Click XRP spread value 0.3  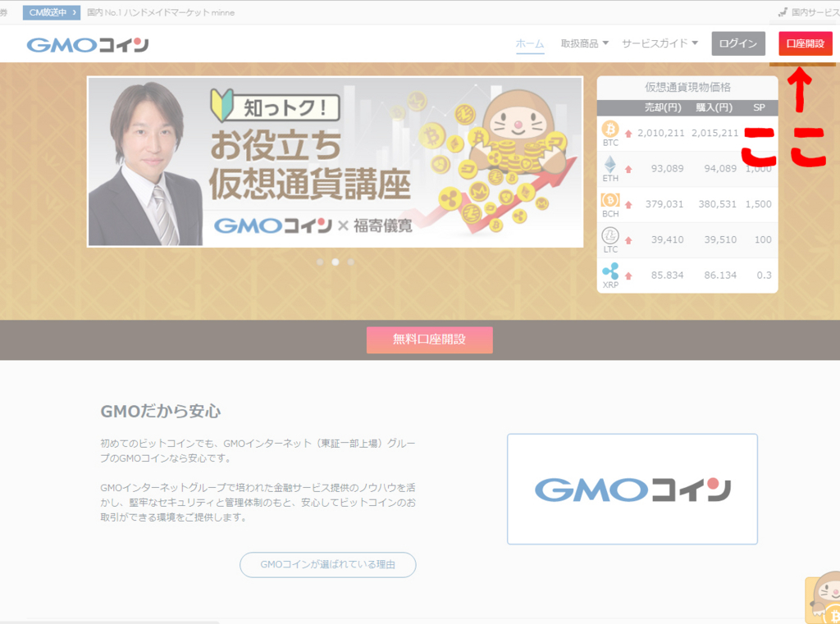pos(765,276)
